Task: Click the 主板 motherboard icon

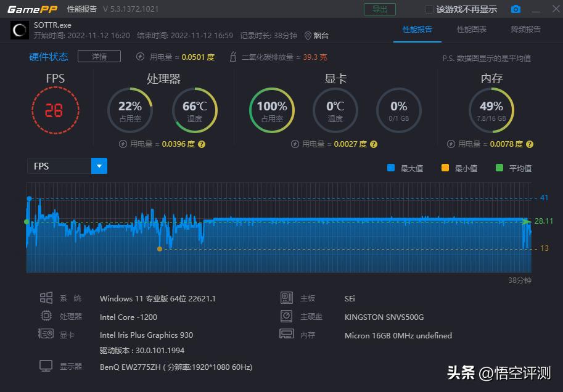Action: coord(286,298)
